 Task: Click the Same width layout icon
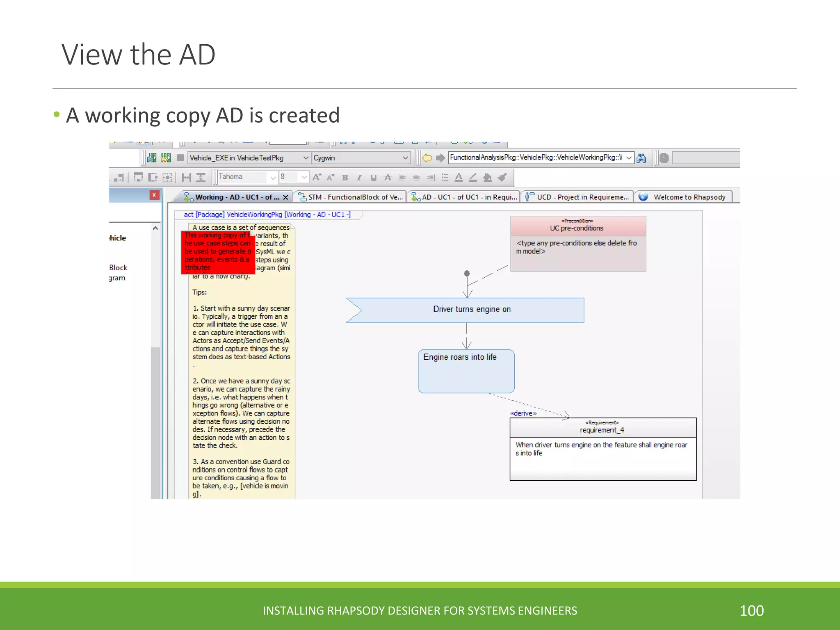(x=138, y=177)
